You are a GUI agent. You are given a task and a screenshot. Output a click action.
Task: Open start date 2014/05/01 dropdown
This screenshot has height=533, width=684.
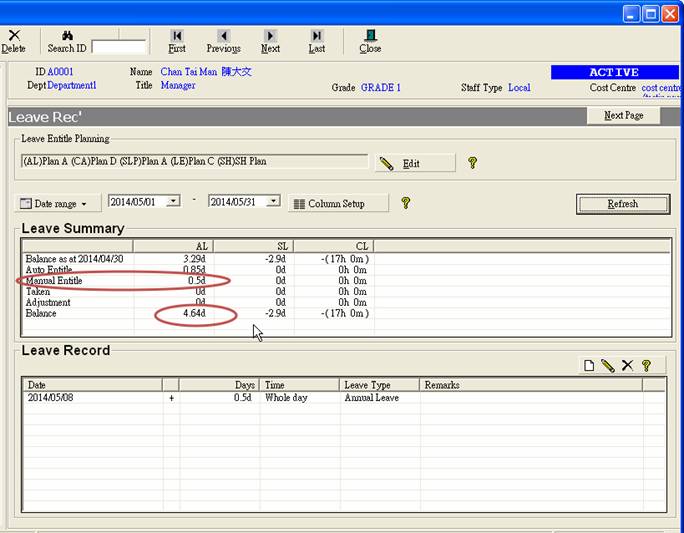173,201
